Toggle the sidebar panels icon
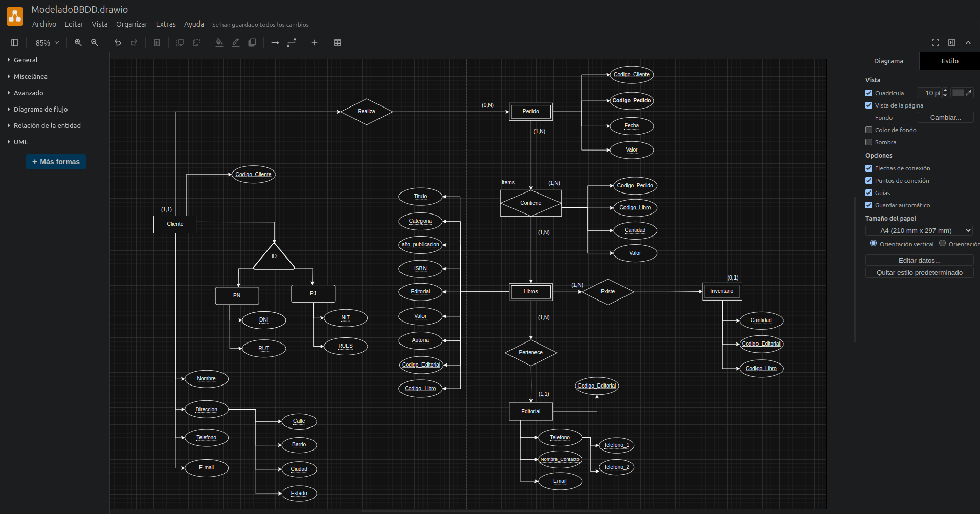This screenshot has width=980, height=514. coord(15,42)
